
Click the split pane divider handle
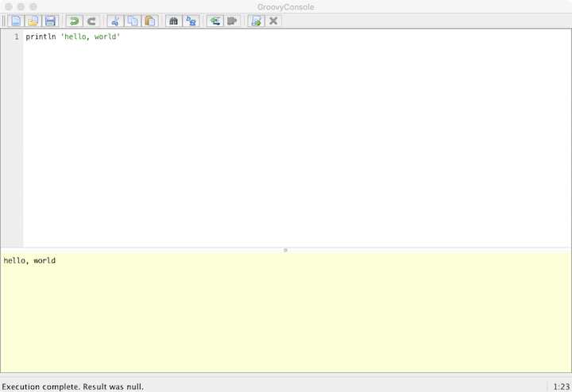point(286,250)
